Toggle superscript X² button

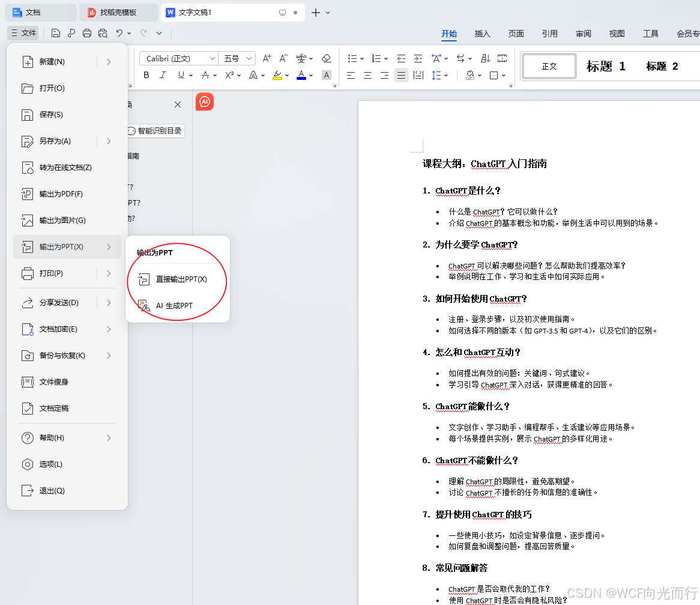point(229,75)
